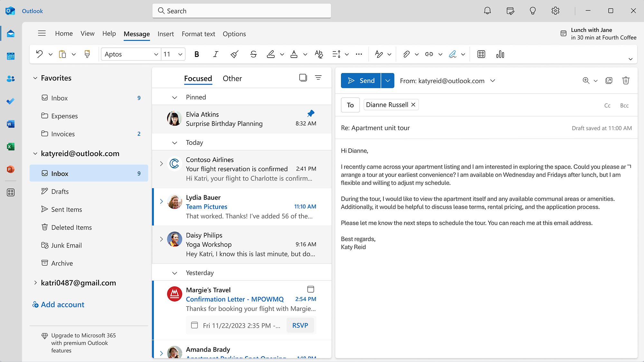This screenshot has height=362, width=644.
Task: Expand the katri0487@gmail.com account
Action: [x=35, y=283]
